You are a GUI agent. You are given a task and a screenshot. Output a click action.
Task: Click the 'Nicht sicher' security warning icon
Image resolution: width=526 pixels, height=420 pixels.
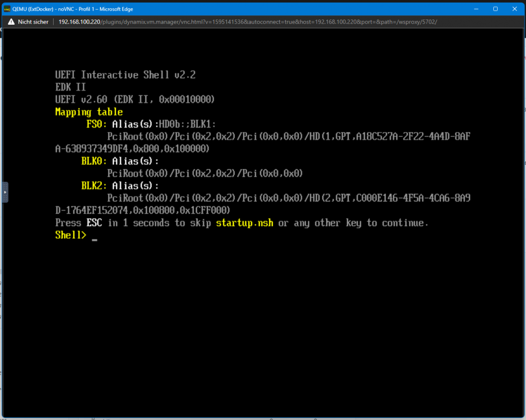[12, 22]
